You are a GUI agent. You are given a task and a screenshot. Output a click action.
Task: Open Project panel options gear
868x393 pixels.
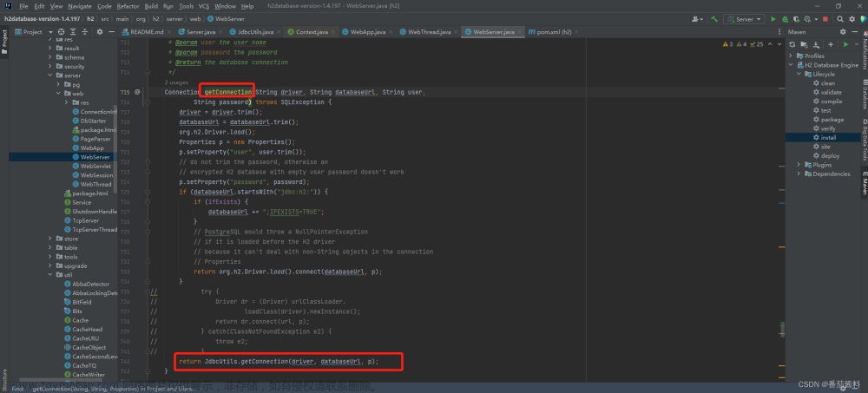pos(100,31)
